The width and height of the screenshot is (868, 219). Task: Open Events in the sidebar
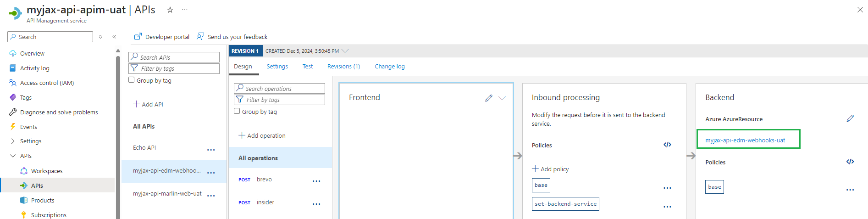(28, 127)
